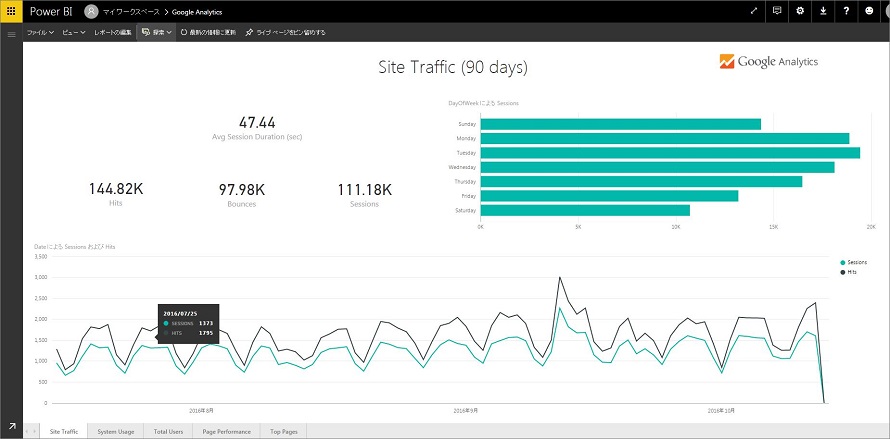
Task: Go to previous page tabs arrow
Action: (27, 432)
